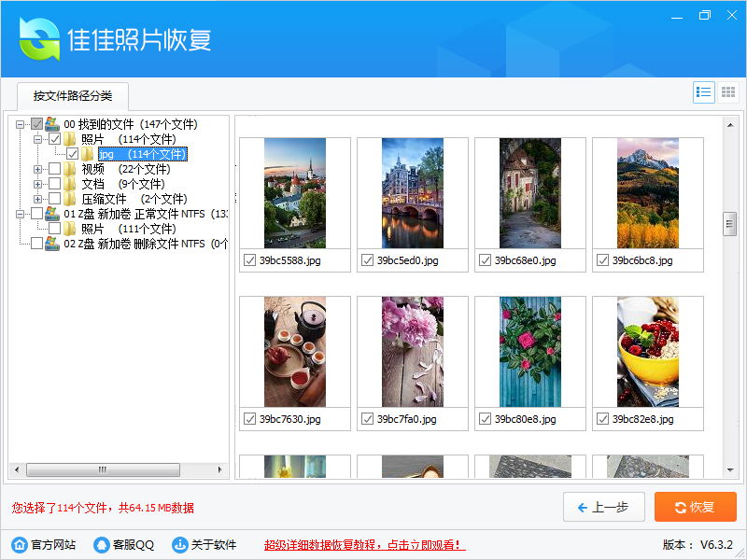Screen dimensions: 747x560
Task: Click the 客服QQ icon
Action: click(102, 545)
